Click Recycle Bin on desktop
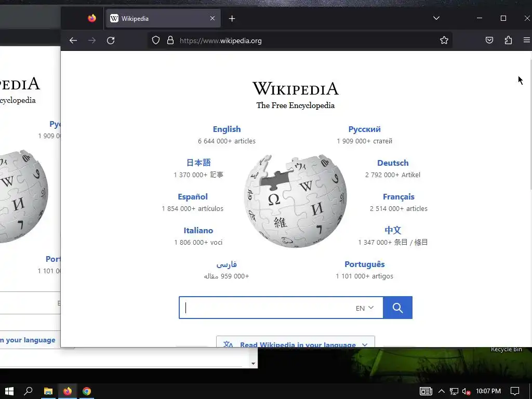The image size is (532, 399). pyautogui.click(x=506, y=349)
